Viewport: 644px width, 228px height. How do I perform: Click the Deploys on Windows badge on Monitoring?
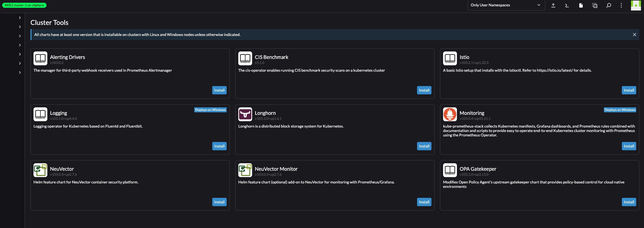tap(620, 110)
